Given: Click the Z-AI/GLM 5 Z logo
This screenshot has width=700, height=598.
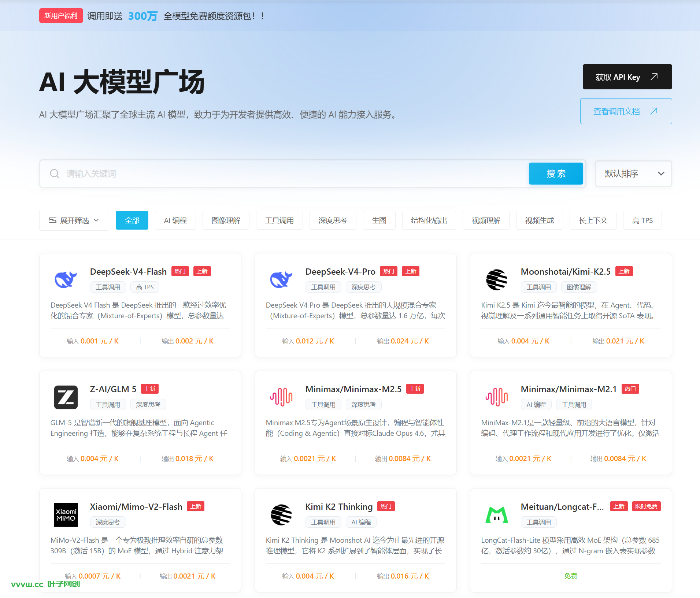Looking at the screenshot, I should click(66, 397).
